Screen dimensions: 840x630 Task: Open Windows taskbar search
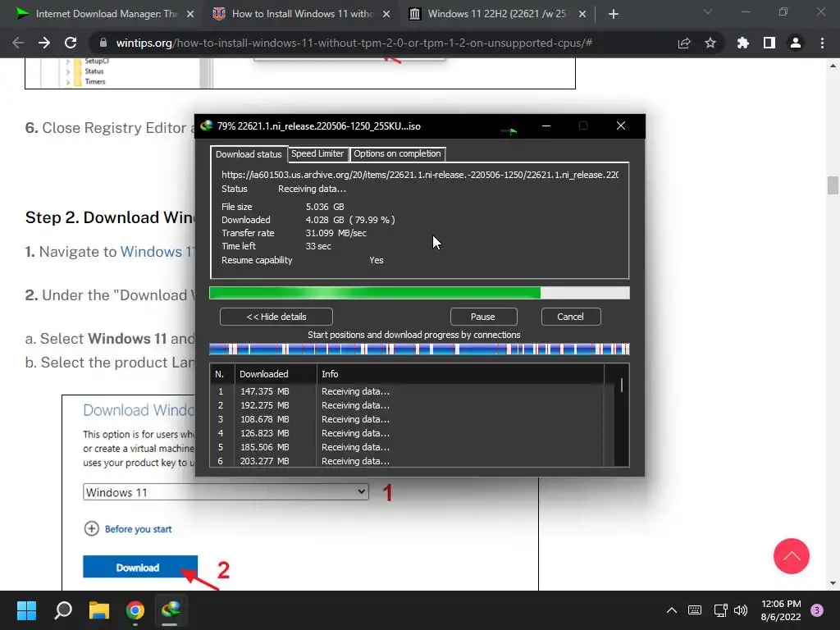(63, 610)
